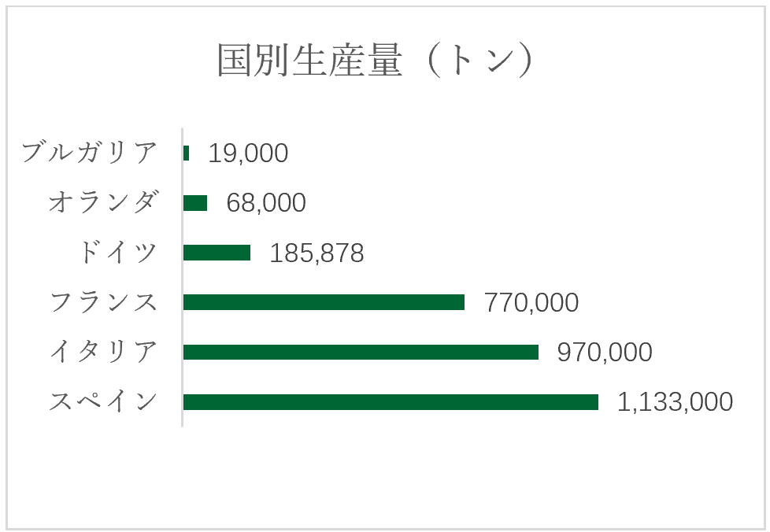This screenshot has height=532, width=770.
Task: Click the vertical category axis line
Action: [182, 277]
